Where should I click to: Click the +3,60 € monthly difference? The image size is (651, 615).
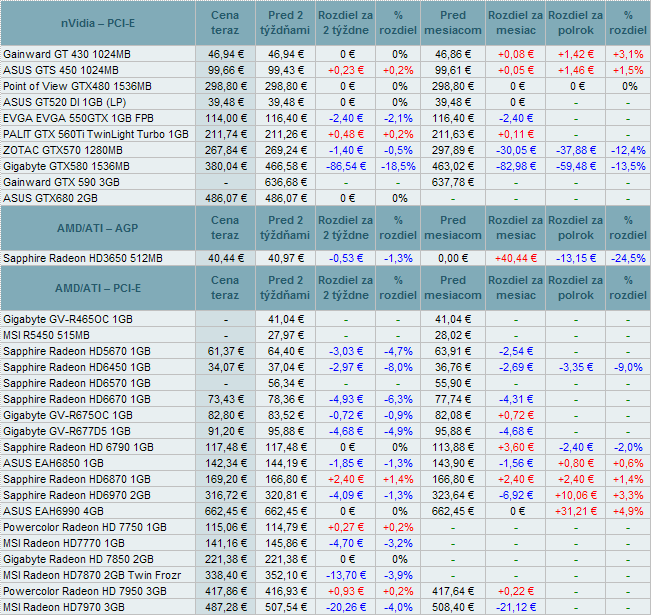516,447
